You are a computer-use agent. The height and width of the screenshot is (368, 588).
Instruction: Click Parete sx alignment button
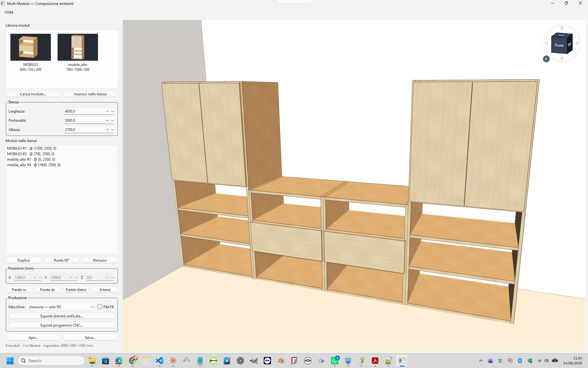19,290
